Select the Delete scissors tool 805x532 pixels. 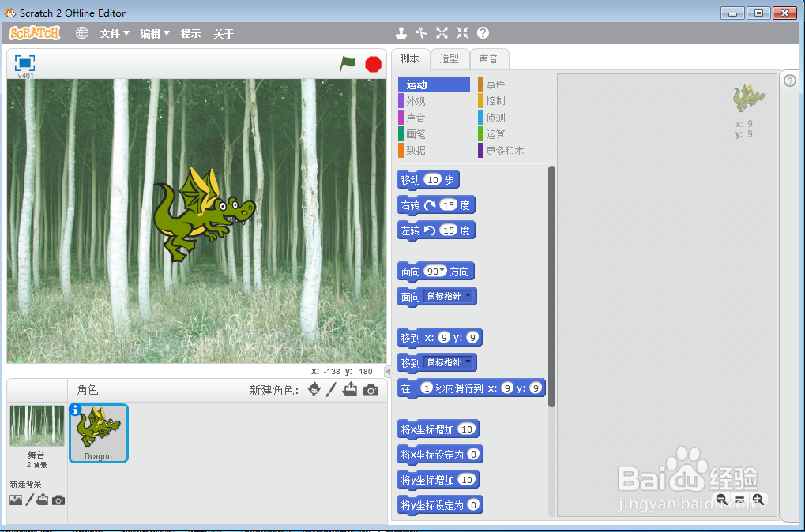tap(422, 33)
